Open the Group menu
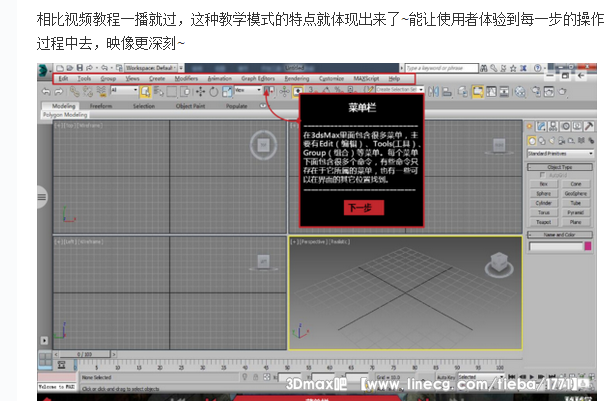607x401 pixels. 108,79
